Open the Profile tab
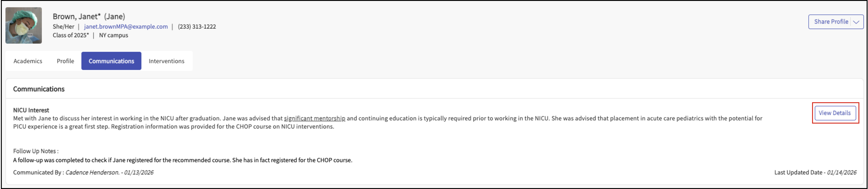This screenshot has height=189, width=868. pos(65,61)
